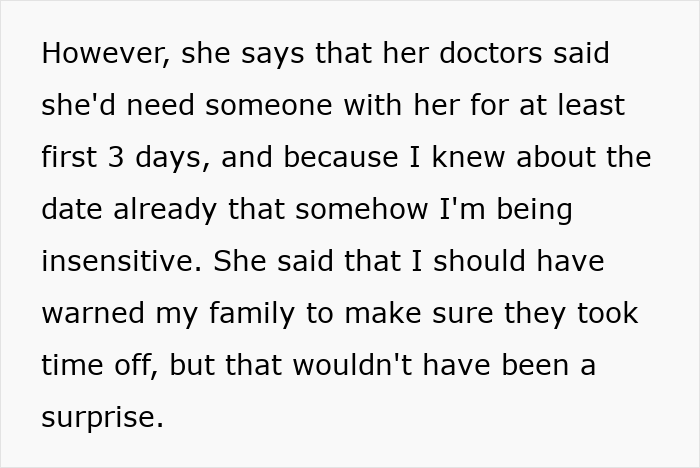Click the word "However" at the paragraph start
The image size is (700, 468).
pyautogui.click(x=103, y=53)
